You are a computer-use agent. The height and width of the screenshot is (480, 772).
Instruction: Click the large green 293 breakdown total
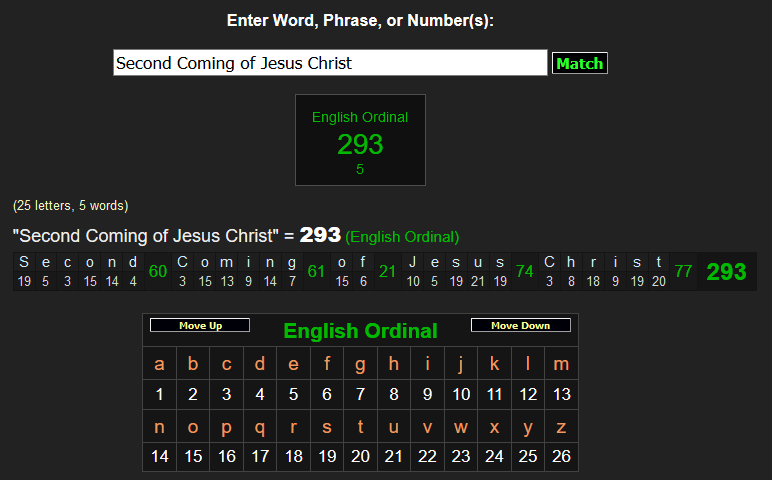(x=726, y=271)
